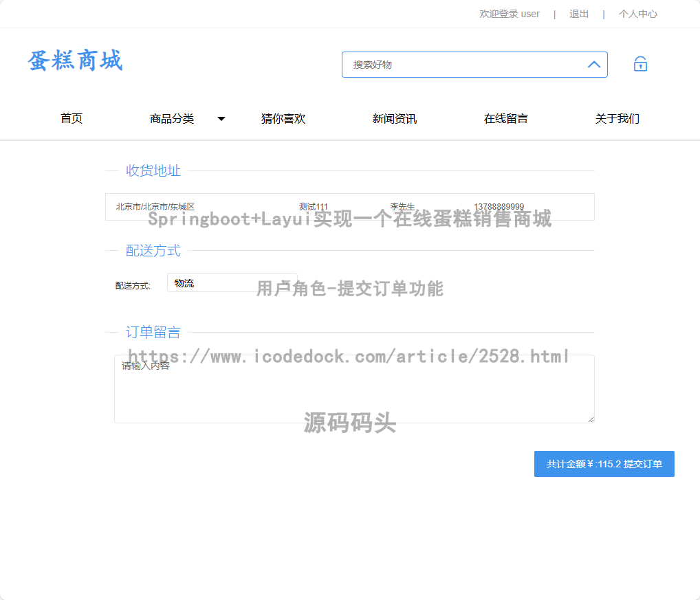Click the 配送方式: field label
The width and height of the screenshot is (700, 600).
133,285
